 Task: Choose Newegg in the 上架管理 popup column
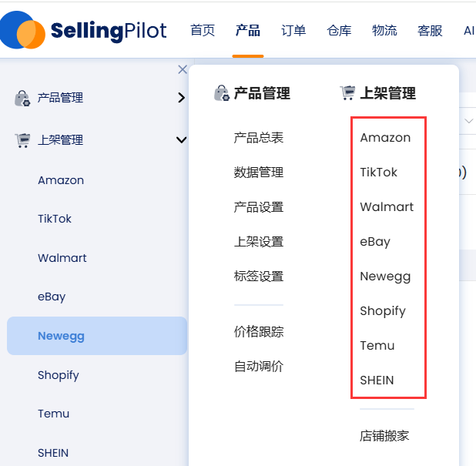[x=385, y=277]
